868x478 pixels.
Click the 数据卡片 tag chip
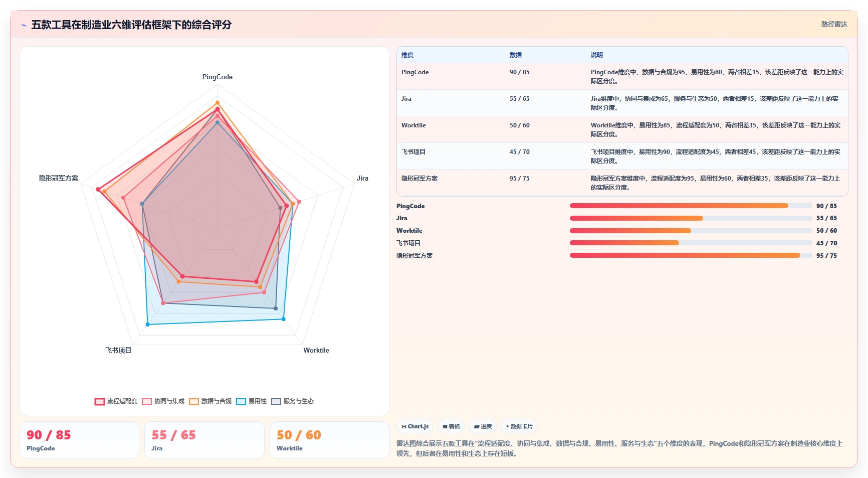click(x=519, y=426)
